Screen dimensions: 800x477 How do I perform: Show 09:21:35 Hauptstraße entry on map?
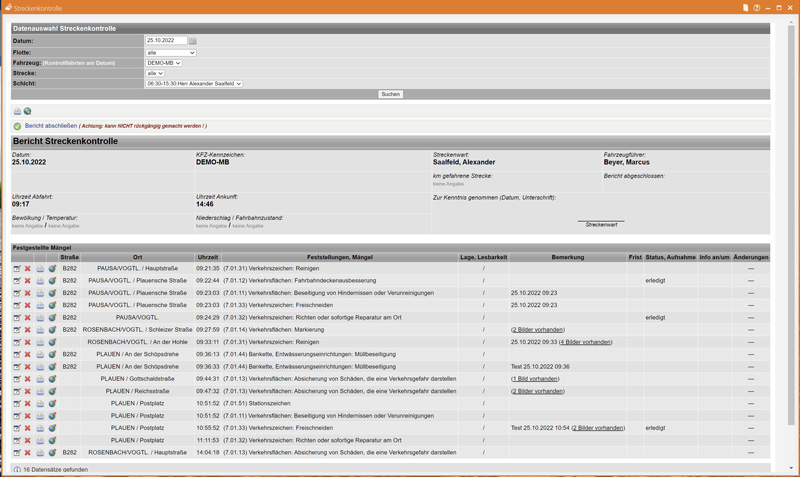pyautogui.click(x=52, y=268)
